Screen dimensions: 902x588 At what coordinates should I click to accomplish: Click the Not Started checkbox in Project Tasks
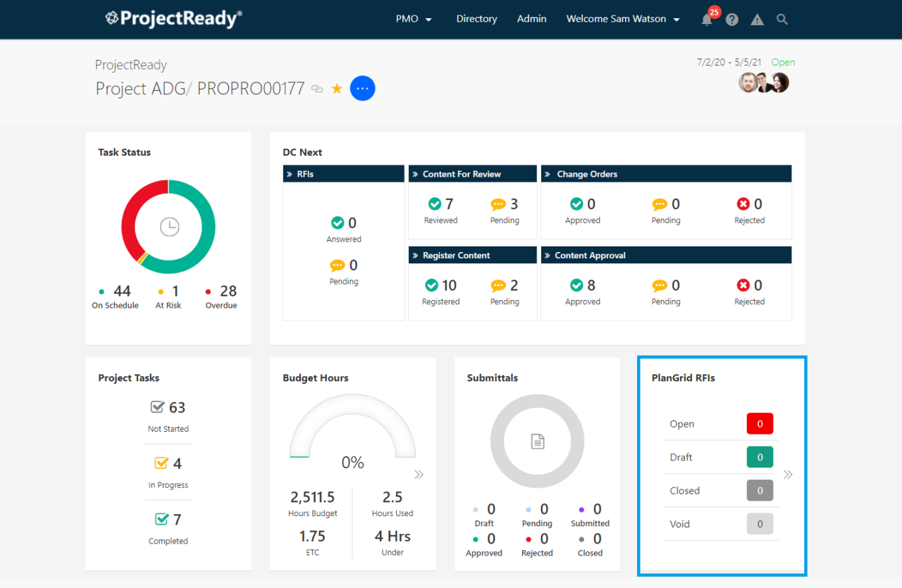tap(158, 407)
